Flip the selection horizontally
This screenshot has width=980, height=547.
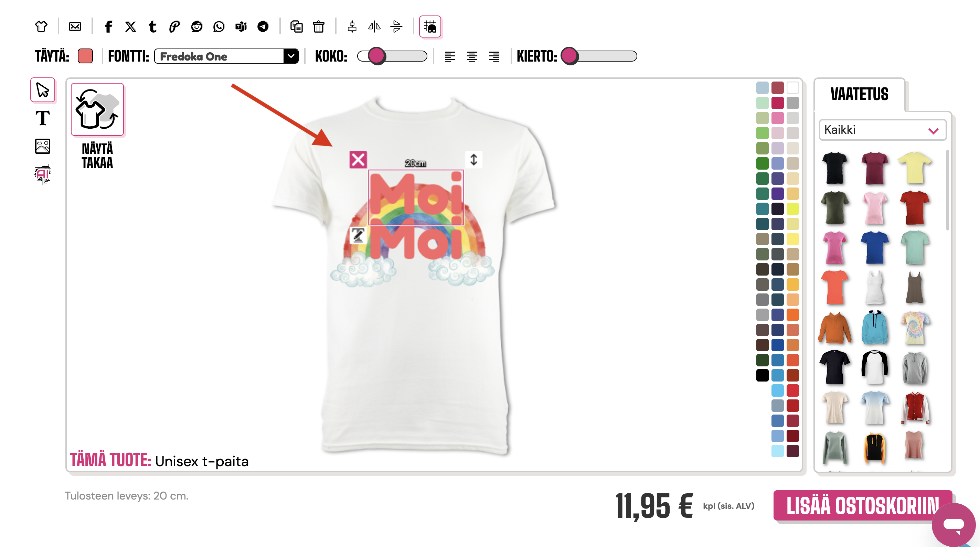(x=374, y=26)
